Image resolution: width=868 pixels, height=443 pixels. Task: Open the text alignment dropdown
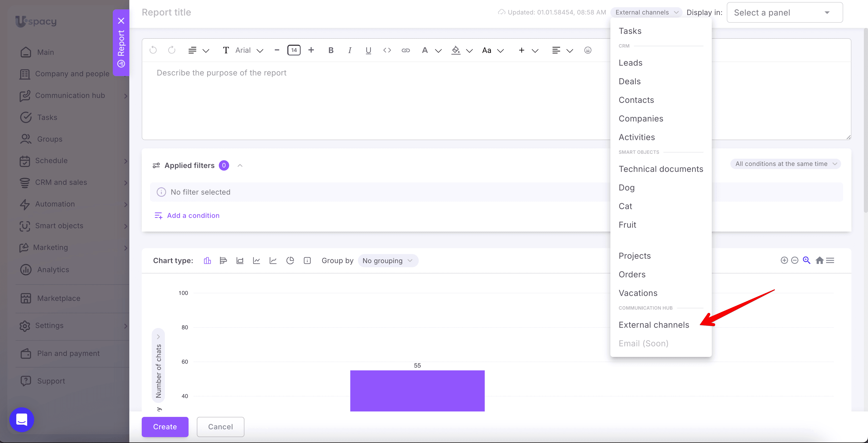click(x=563, y=50)
